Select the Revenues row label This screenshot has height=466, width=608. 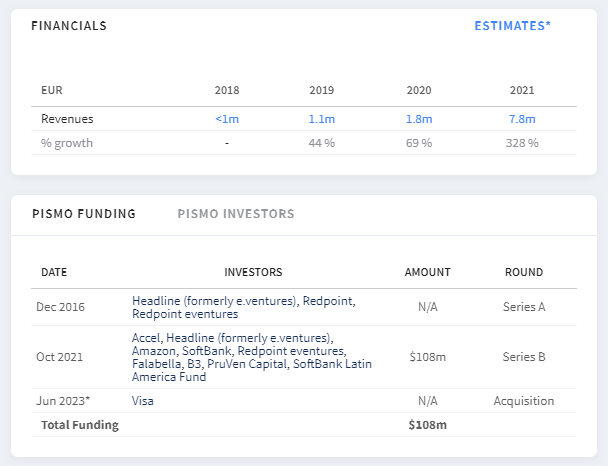pos(67,119)
